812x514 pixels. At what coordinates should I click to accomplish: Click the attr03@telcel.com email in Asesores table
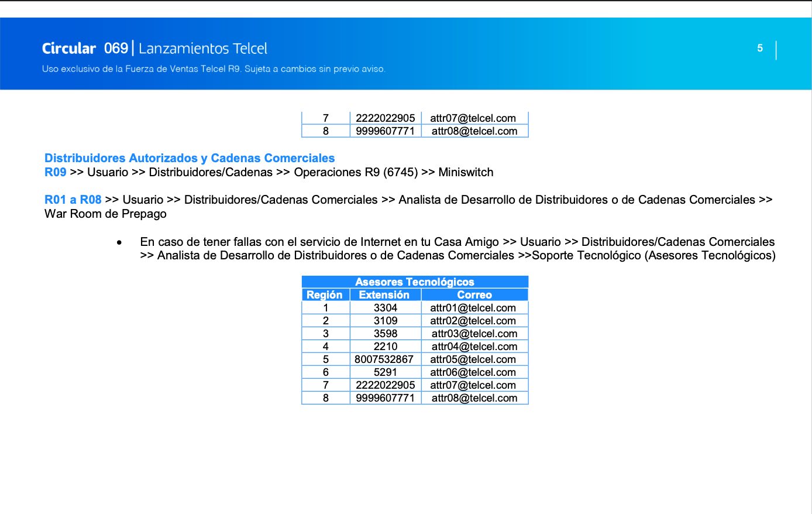coord(474,334)
